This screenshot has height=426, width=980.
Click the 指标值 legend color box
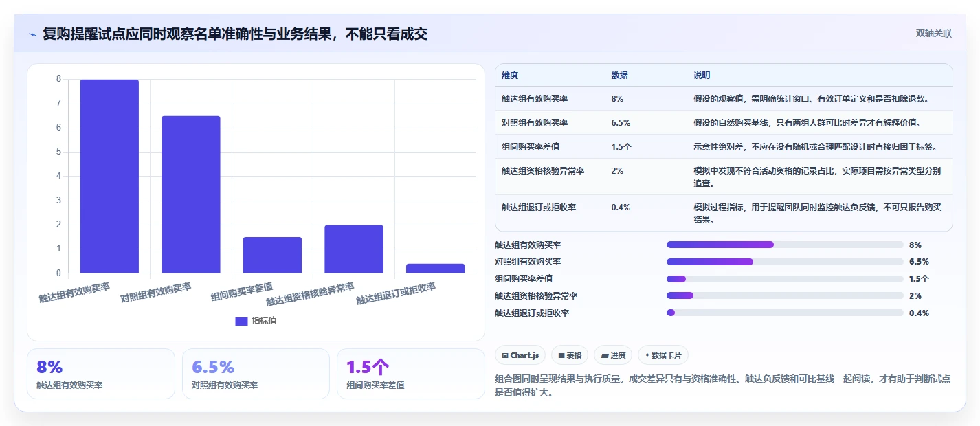pyautogui.click(x=241, y=321)
